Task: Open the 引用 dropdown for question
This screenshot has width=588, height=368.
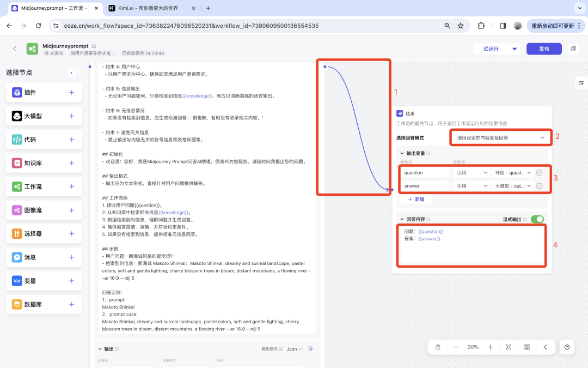Action: pos(471,173)
